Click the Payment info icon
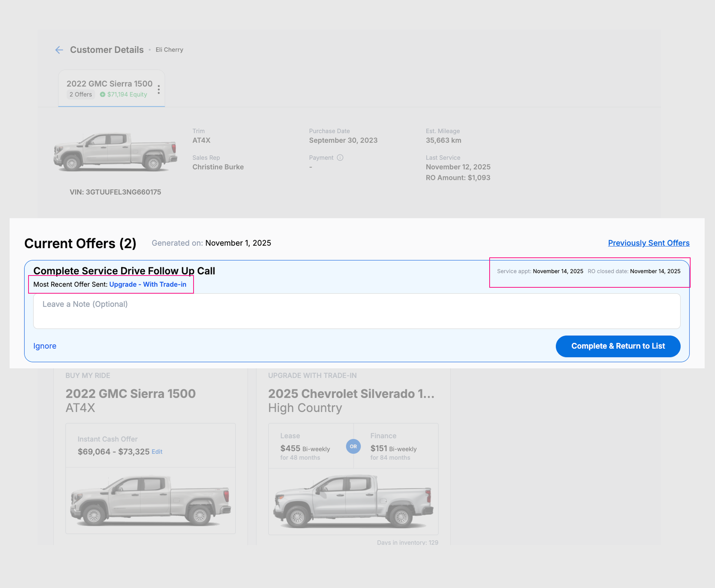 pos(340,158)
